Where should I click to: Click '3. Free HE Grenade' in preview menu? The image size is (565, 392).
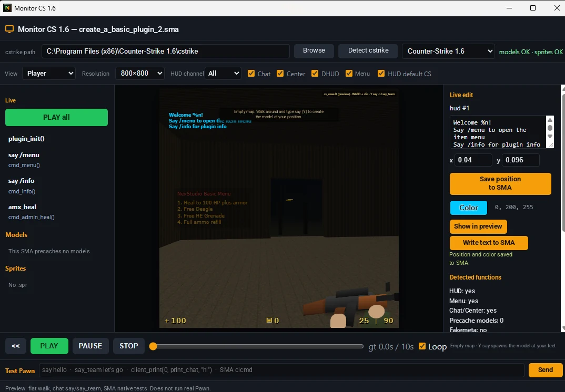point(201,215)
